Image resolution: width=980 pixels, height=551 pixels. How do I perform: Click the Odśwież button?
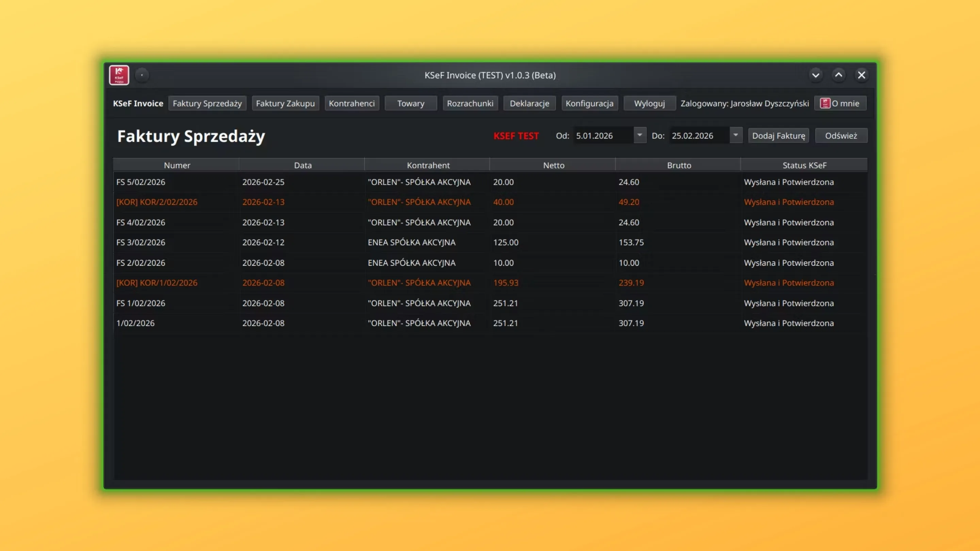[x=841, y=135]
